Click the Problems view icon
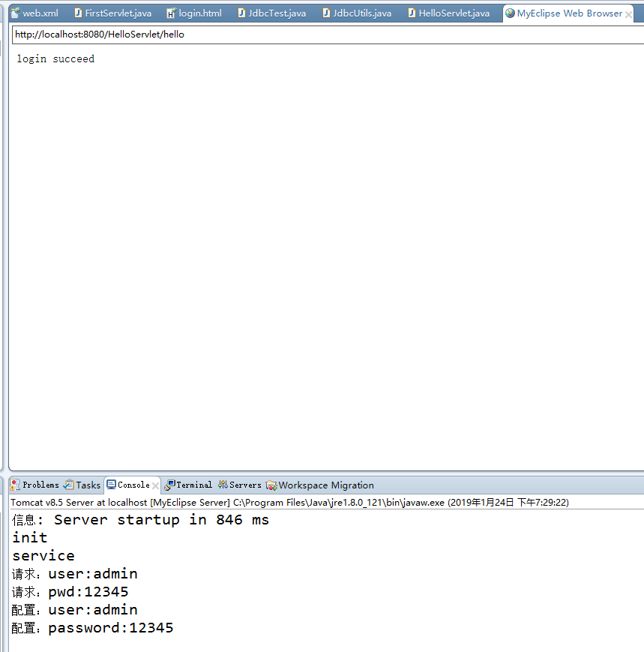The width and height of the screenshot is (644, 652). pos(14,485)
